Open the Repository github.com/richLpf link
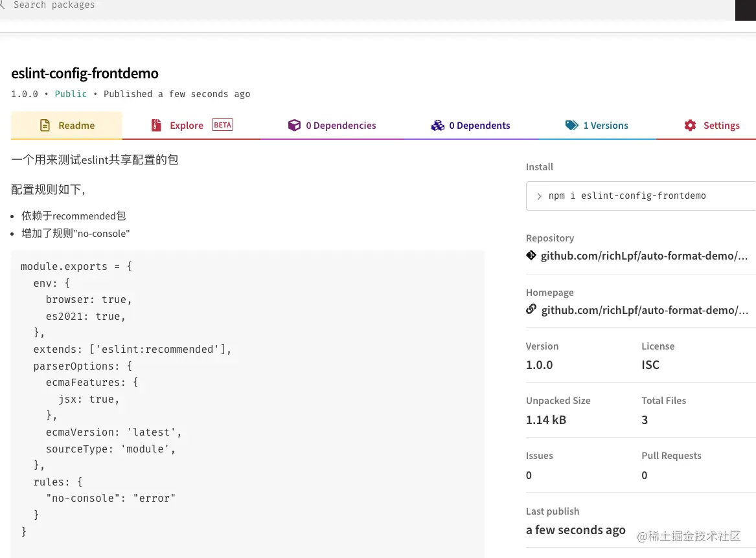This screenshot has height=558, width=756. (x=644, y=256)
